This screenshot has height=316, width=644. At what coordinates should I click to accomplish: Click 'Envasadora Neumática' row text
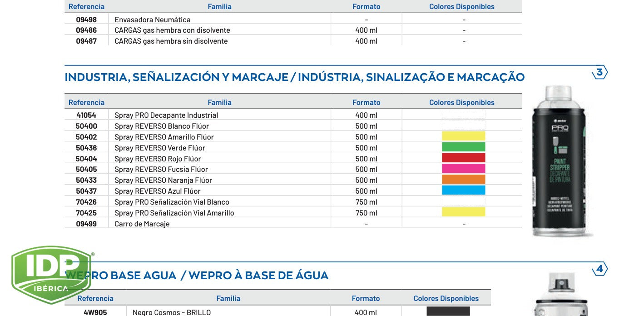click(153, 20)
